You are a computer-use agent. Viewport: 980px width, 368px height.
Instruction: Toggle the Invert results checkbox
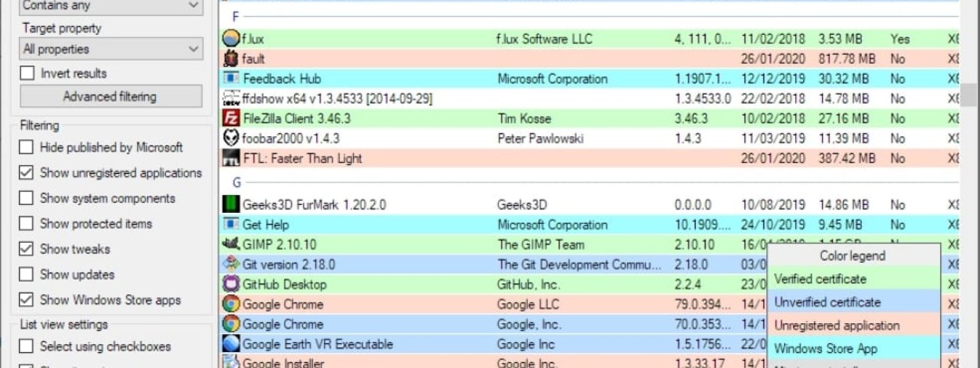[x=27, y=73]
